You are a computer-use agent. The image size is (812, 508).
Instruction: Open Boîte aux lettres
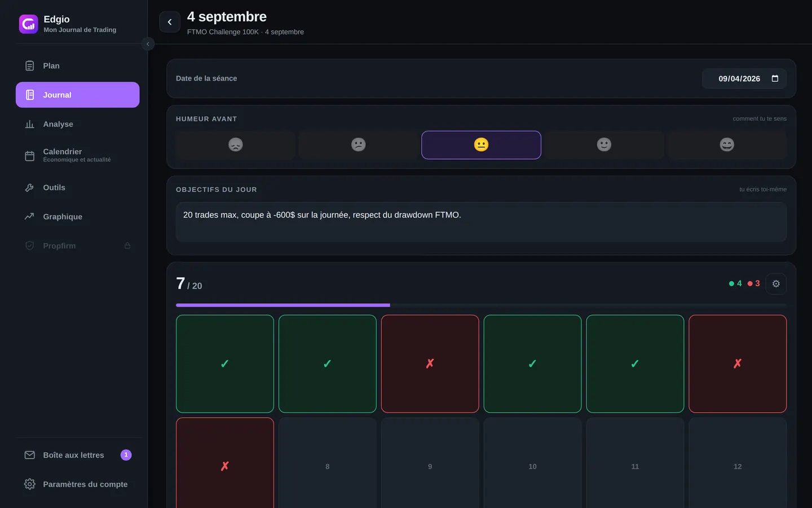point(78,455)
